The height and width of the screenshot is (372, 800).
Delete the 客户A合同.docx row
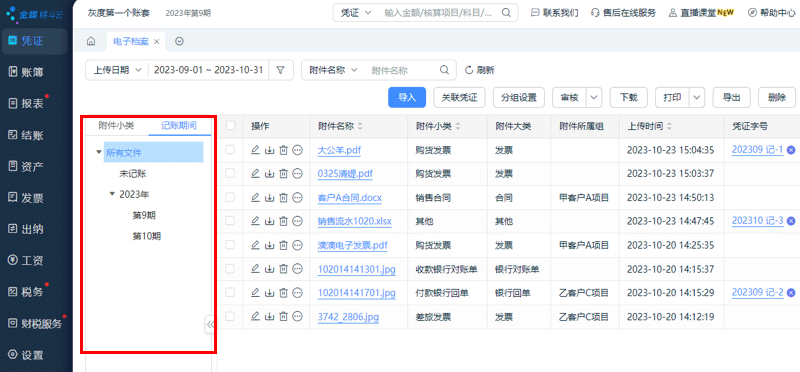click(x=284, y=197)
